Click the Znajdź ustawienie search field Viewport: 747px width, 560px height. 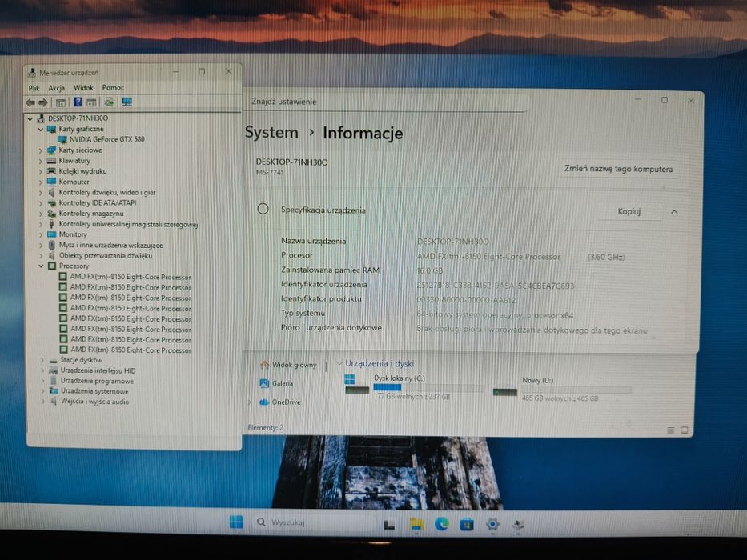click(386, 102)
